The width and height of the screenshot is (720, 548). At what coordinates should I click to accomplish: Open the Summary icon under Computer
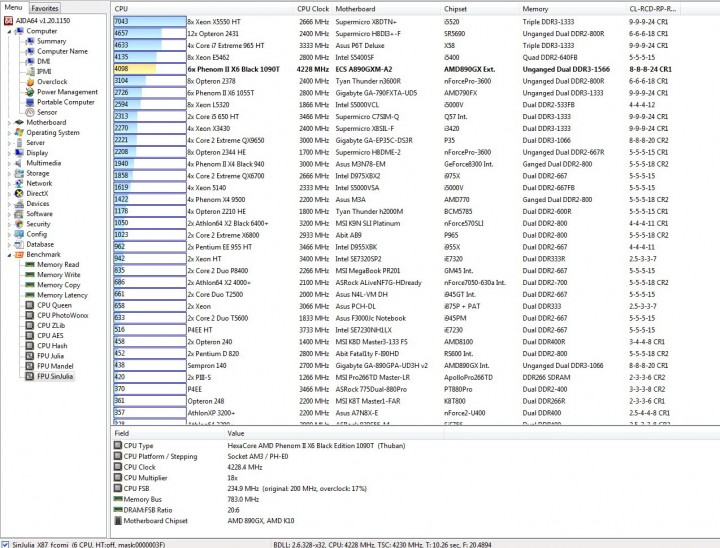pyautogui.click(x=30, y=41)
